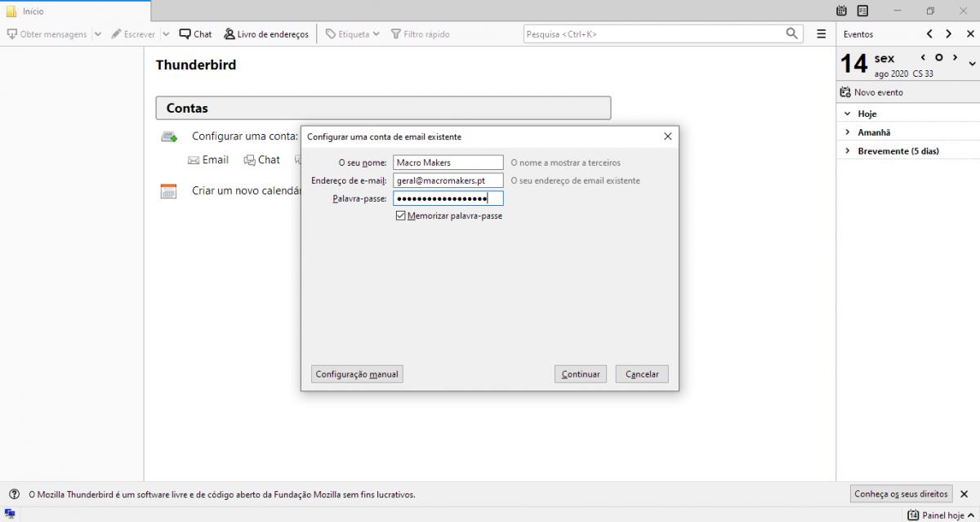This screenshot has height=522, width=980.
Task: Expand the Amanhã events section
Action: [848, 132]
